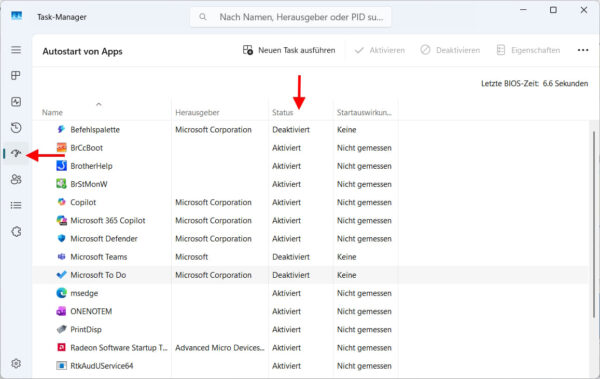The height and width of the screenshot is (379, 600).
Task: Click Deaktiviert status of Befehlspalette
Action: [x=291, y=130]
